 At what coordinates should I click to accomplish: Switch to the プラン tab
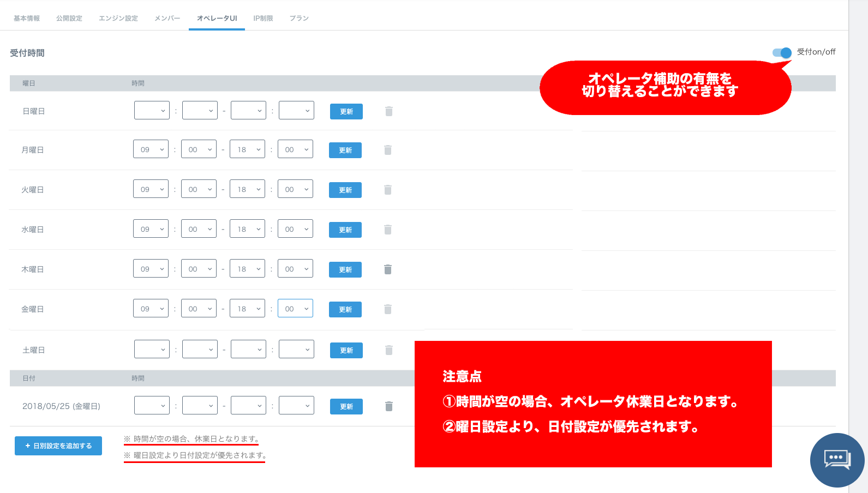click(x=299, y=19)
